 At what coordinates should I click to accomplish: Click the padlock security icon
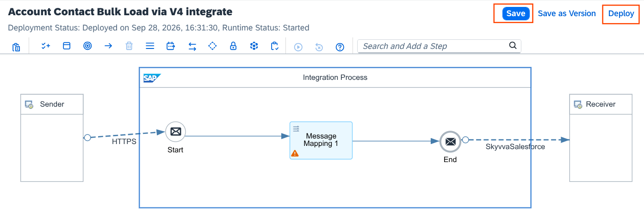(233, 46)
